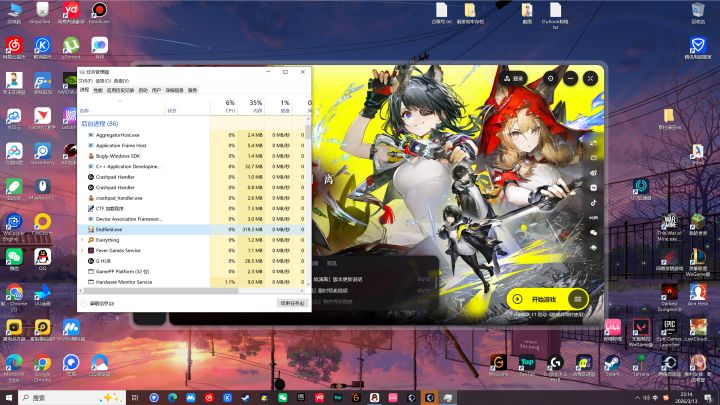The height and width of the screenshot is (405, 720).
Task: Open the 版本更新说明 news item in launcher
Action: tap(338, 279)
